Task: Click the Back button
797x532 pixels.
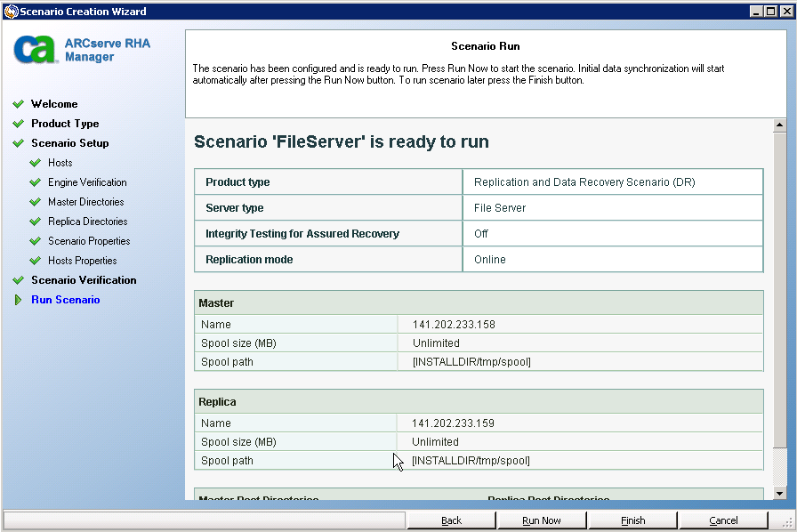Action: (x=452, y=520)
